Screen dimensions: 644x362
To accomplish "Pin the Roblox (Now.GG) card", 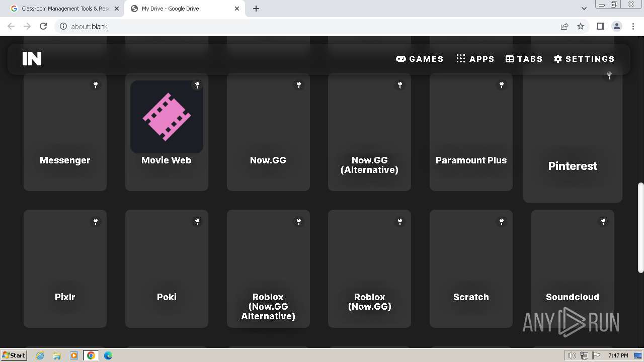I will pyautogui.click(x=400, y=222).
